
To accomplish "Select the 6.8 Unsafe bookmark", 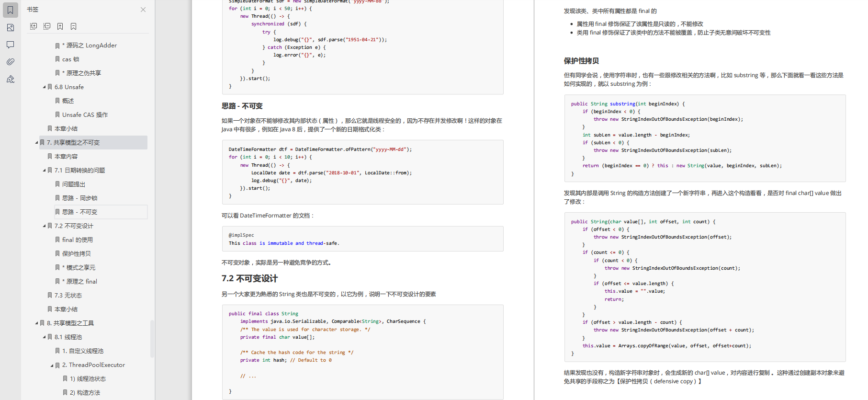I will point(69,87).
